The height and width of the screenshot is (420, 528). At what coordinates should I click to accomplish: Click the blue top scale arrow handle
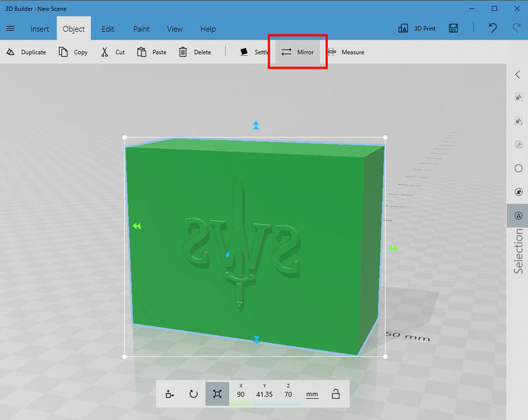click(x=256, y=125)
